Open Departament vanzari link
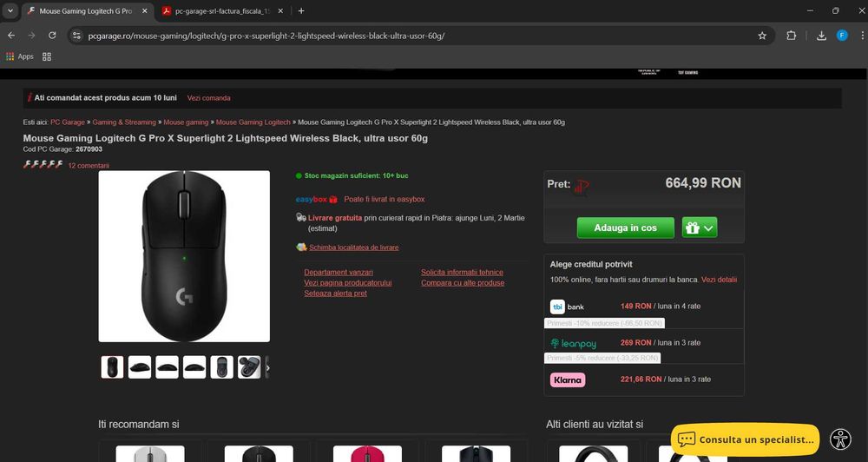This screenshot has height=462, width=868. [x=339, y=273]
